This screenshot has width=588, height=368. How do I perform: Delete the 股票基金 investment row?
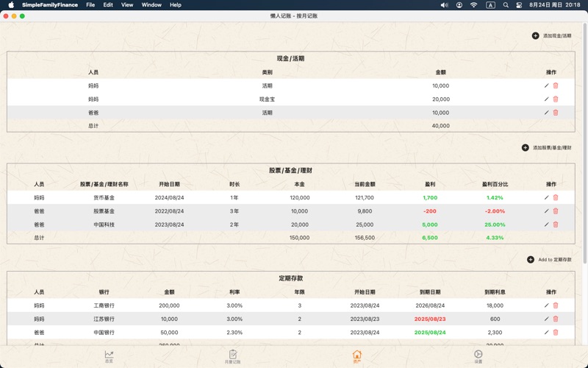click(x=556, y=211)
